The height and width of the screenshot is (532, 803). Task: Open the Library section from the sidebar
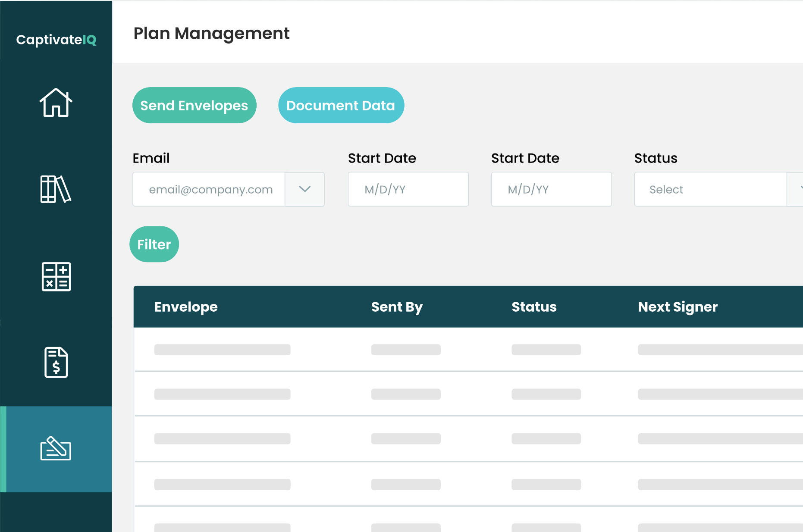55,190
